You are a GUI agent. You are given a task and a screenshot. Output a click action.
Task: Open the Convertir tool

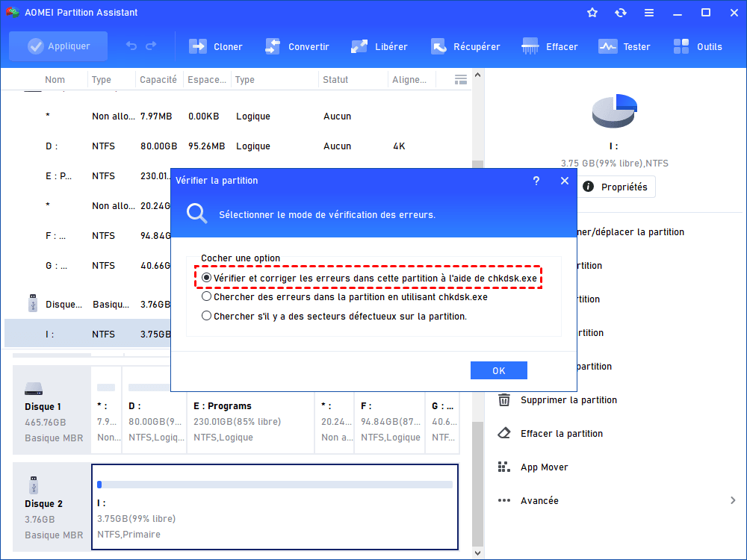[297, 46]
